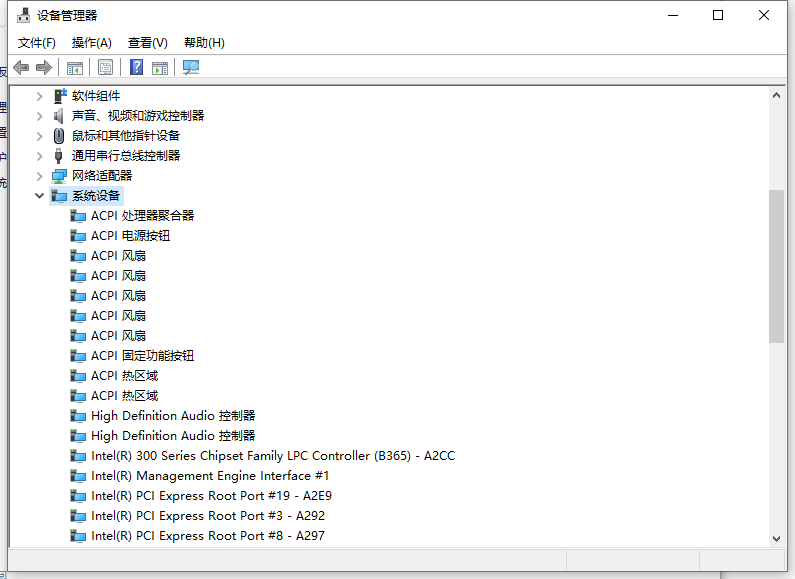Image resolution: width=795 pixels, height=579 pixels.
Task: Open the 查看(V) menu
Action: pos(148,43)
